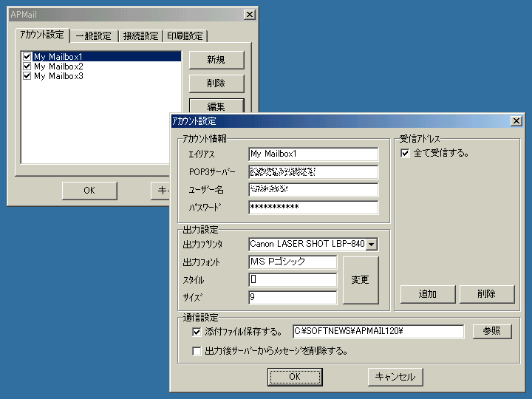Open the 印刷設定 tab

click(x=185, y=36)
